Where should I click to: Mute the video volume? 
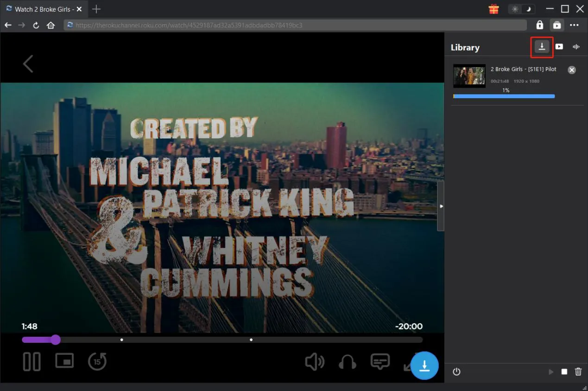314,362
